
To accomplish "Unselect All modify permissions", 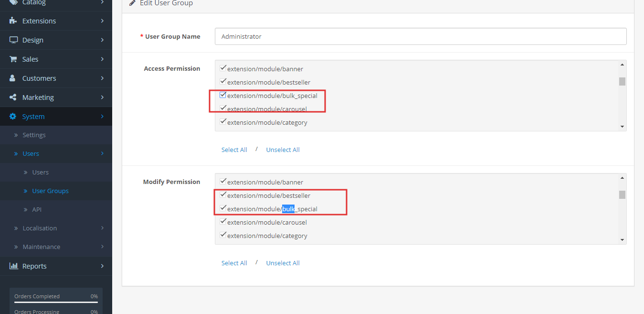I will pos(283,263).
